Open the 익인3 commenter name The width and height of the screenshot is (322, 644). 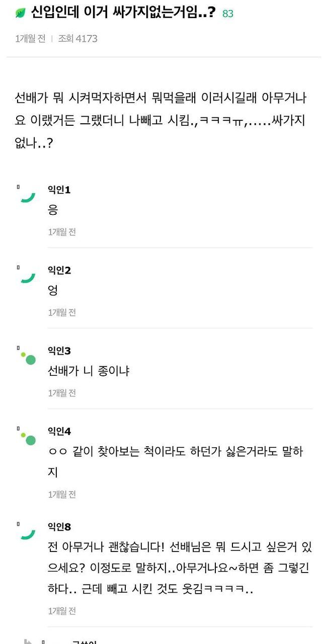59,351
